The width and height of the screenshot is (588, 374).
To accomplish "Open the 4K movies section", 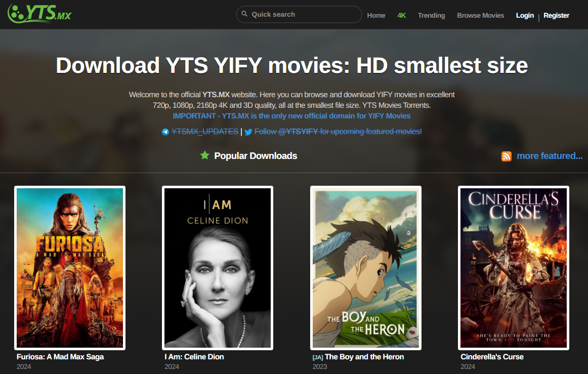I will [x=402, y=15].
